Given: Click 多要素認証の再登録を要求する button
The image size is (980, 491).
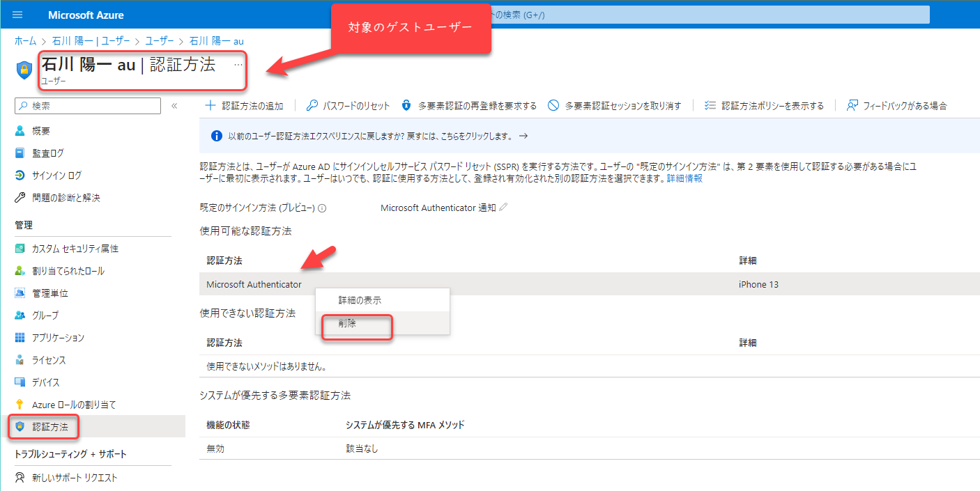Looking at the screenshot, I should click(469, 105).
